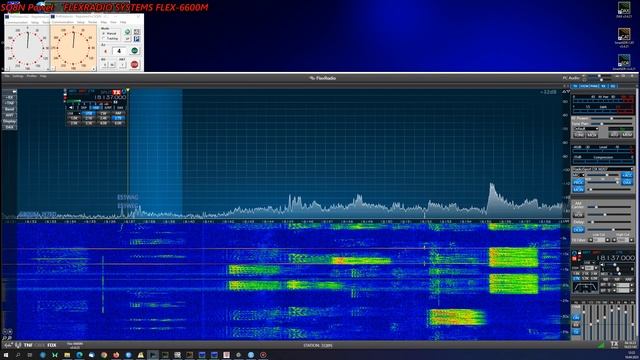Toggle TNF in bottom status bar

(28, 345)
